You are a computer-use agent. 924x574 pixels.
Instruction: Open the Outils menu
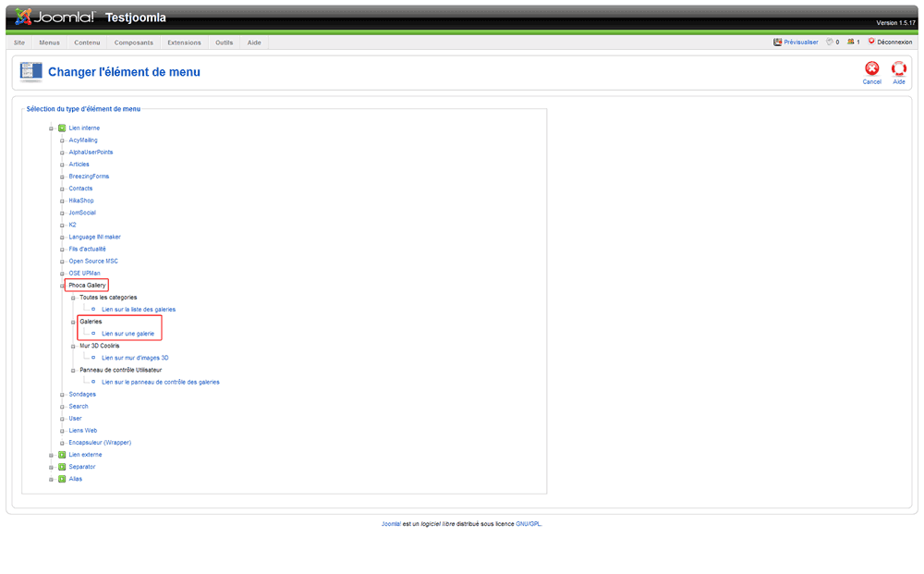click(224, 43)
